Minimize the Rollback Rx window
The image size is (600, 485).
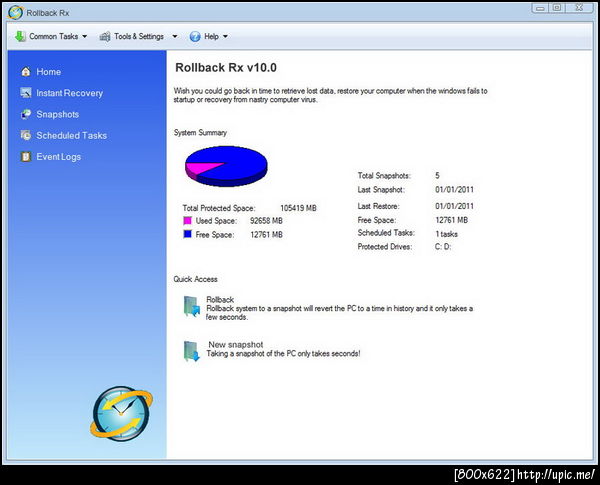[540, 8]
